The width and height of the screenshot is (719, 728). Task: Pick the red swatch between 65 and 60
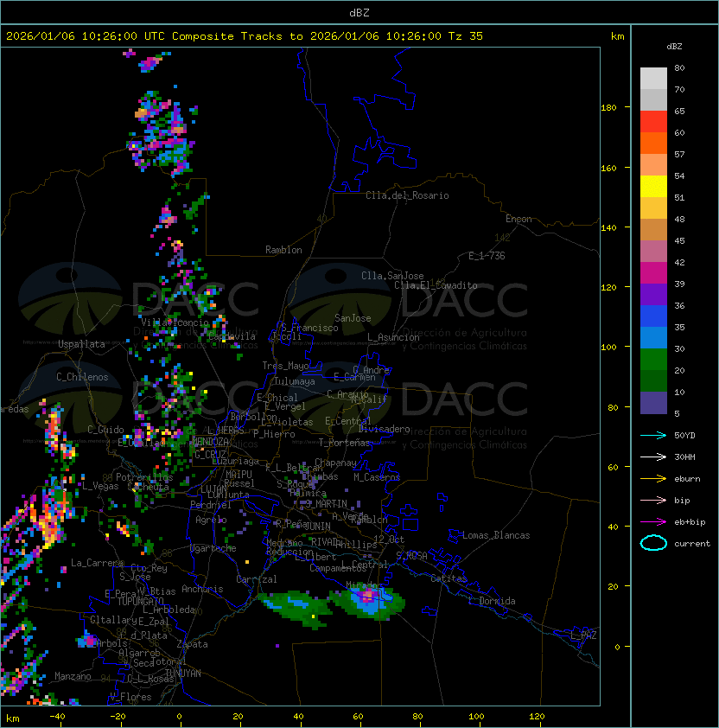click(653, 121)
